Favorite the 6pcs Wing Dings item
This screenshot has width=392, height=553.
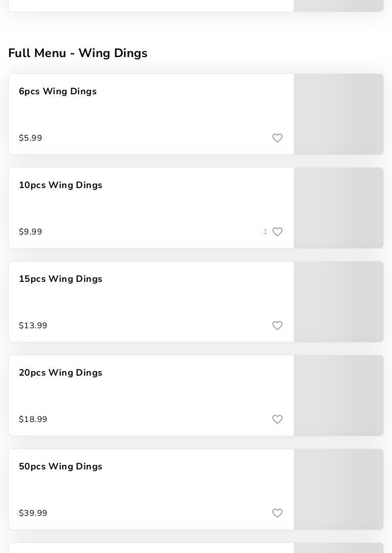click(277, 138)
